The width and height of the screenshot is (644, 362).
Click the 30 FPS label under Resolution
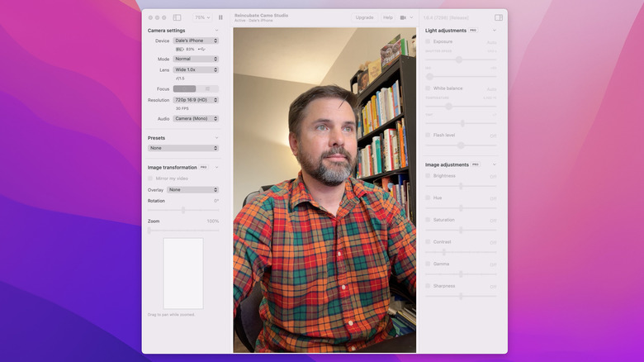(x=182, y=108)
